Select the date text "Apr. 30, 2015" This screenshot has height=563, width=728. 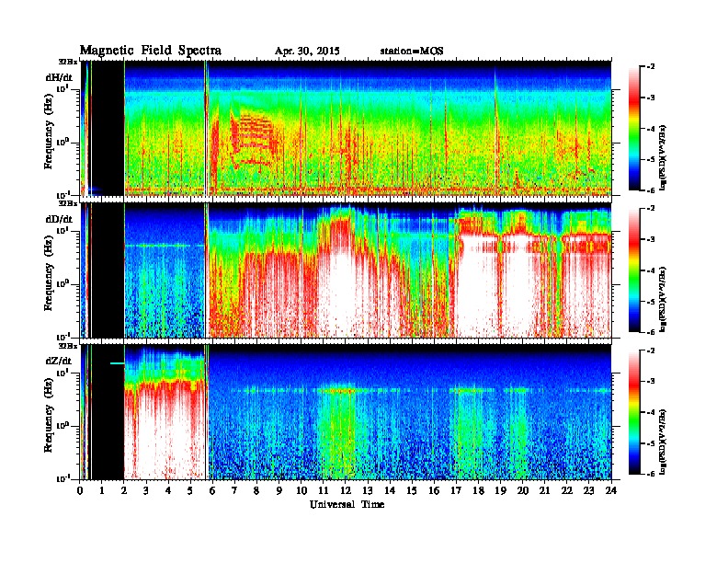pos(307,52)
